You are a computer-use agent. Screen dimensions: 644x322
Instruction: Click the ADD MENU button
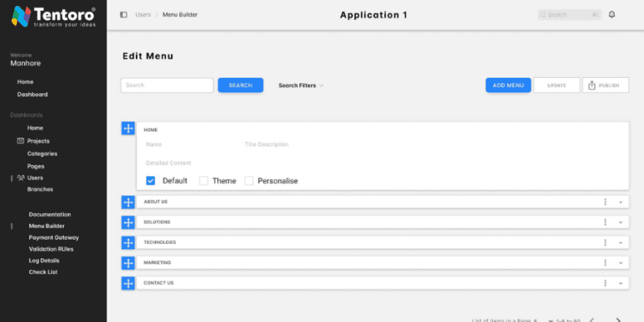pyautogui.click(x=508, y=85)
